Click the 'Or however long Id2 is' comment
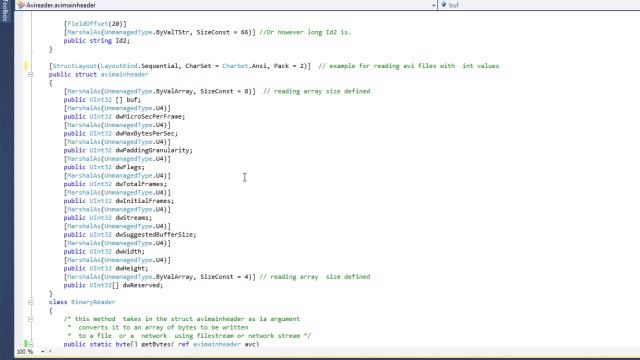The image size is (640, 360). [305, 32]
